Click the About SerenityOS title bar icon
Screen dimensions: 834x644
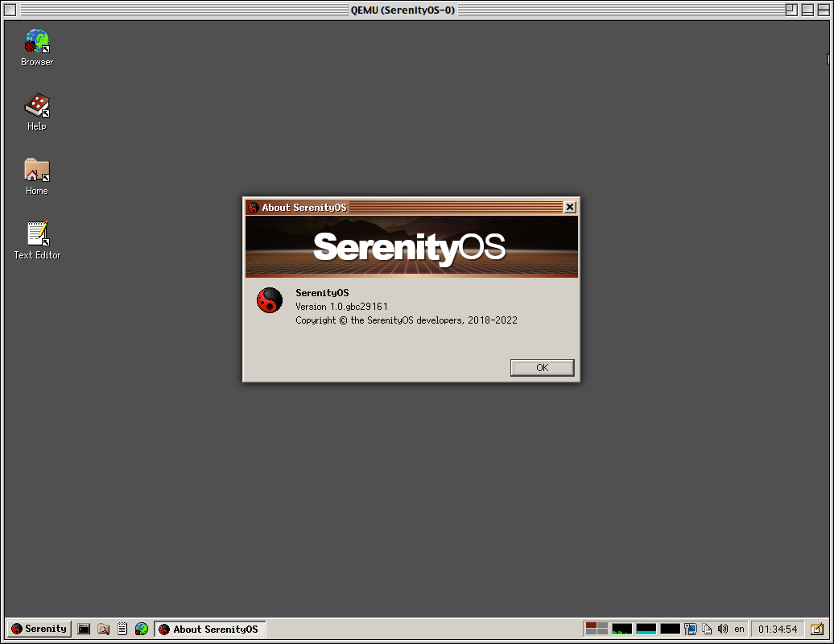coord(254,208)
